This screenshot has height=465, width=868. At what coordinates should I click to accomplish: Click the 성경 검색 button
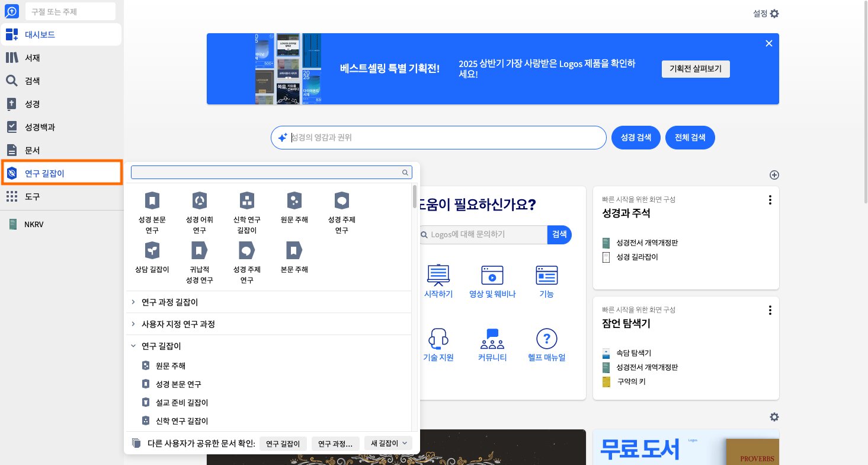(x=636, y=138)
